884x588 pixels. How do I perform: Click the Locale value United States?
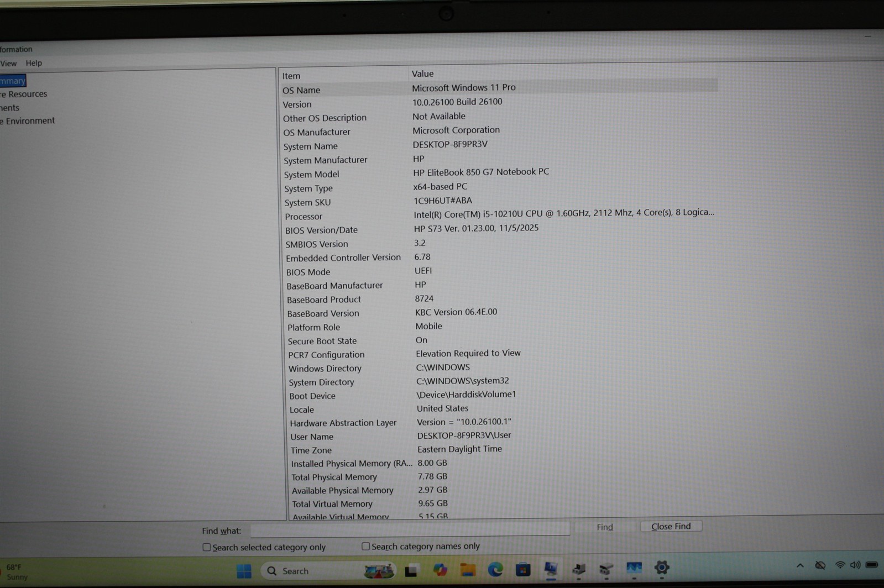(x=442, y=408)
